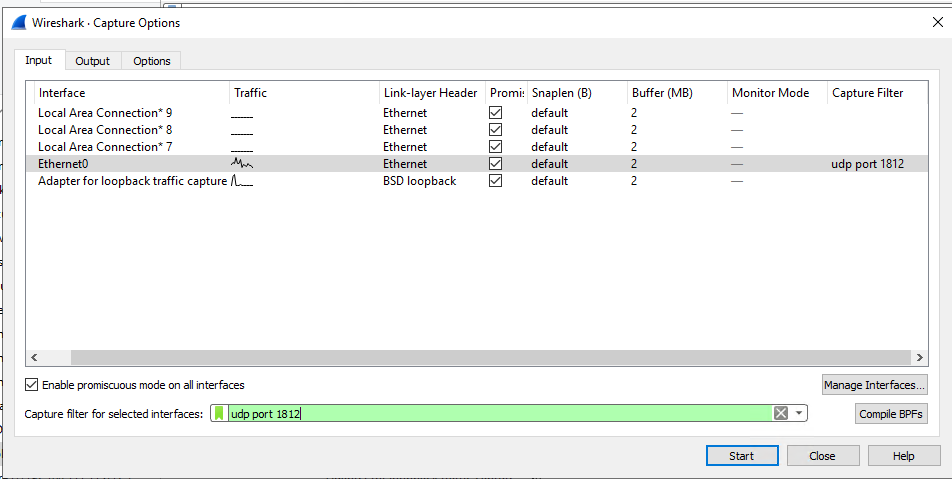Select the Local Area Connection* 8 interface row

[x=105, y=130]
